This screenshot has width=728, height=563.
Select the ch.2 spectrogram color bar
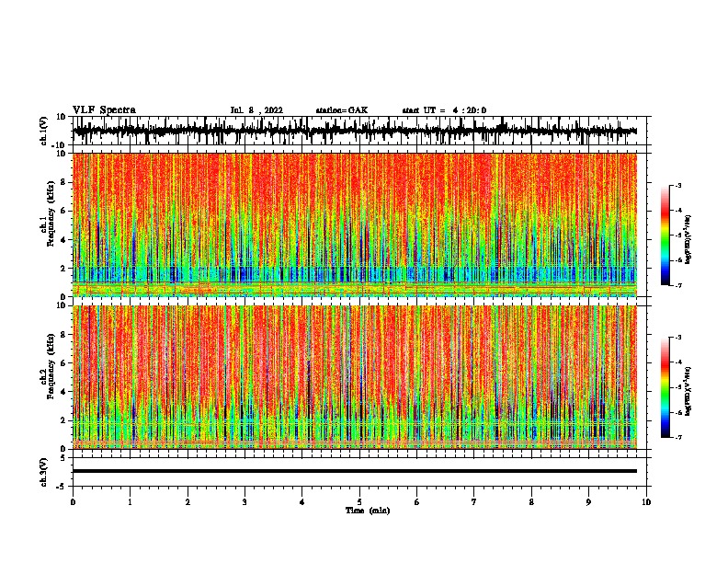(x=665, y=387)
